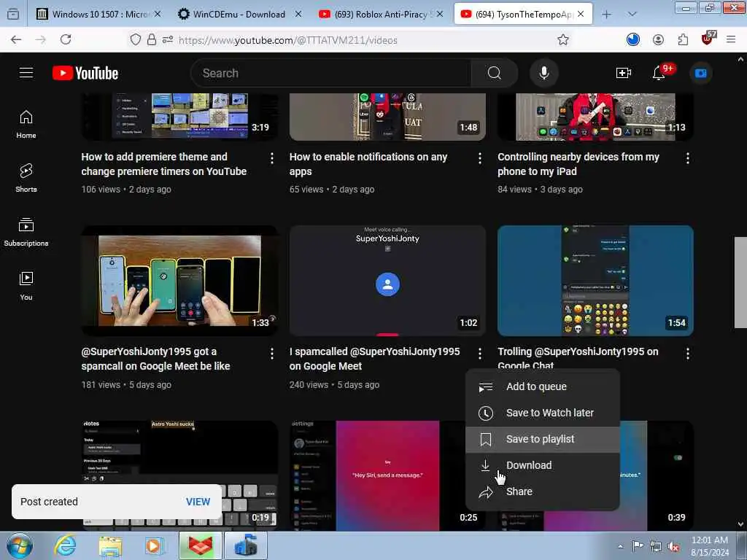This screenshot has height=560, width=747.
Task: Open Shorts in the sidebar
Action: (x=26, y=178)
